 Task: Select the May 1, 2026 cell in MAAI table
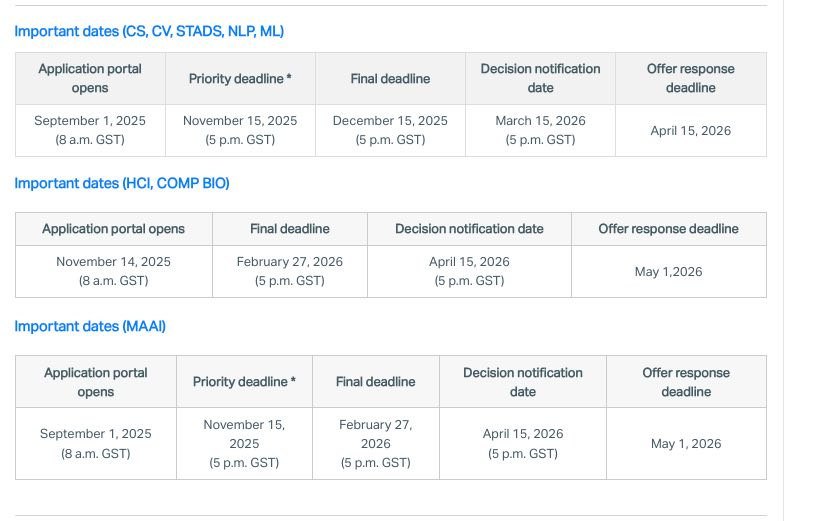pos(686,444)
